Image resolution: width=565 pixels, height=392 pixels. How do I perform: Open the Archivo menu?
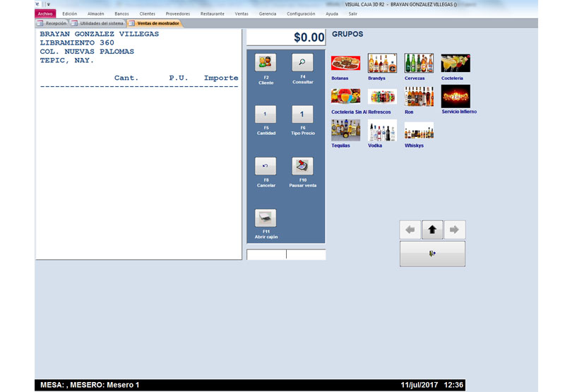44,13
